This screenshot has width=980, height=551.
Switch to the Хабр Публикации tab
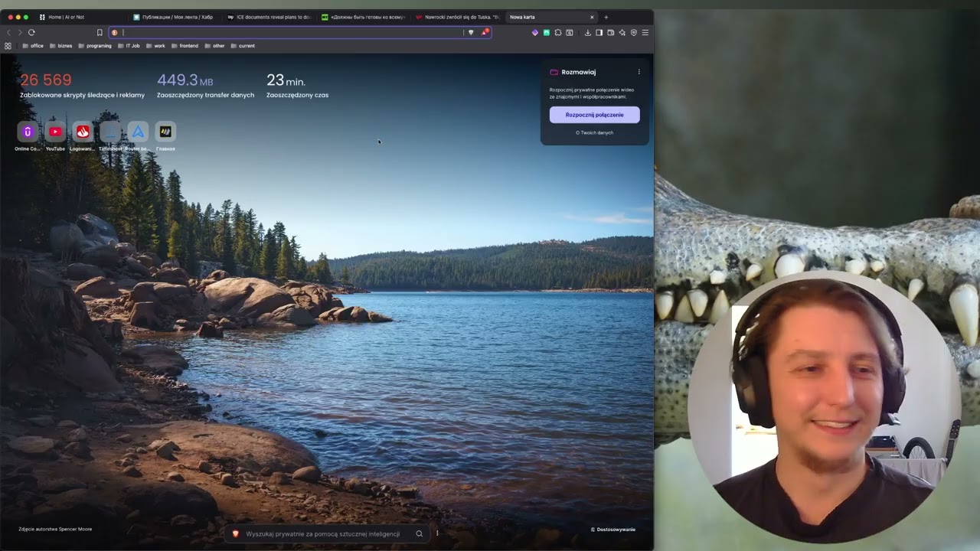(x=175, y=17)
